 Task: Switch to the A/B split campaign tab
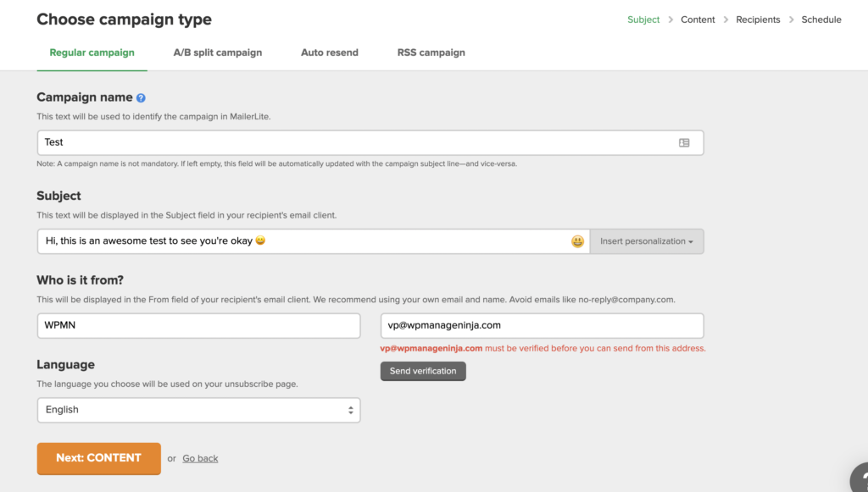(218, 52)
